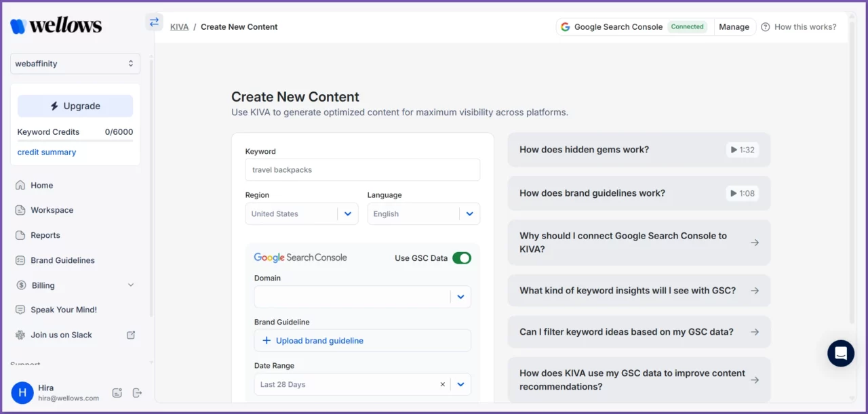The width and height of the screenshot is (868, 414).
Task: Open the webaffinity project selector
Action: pos(75,63)
